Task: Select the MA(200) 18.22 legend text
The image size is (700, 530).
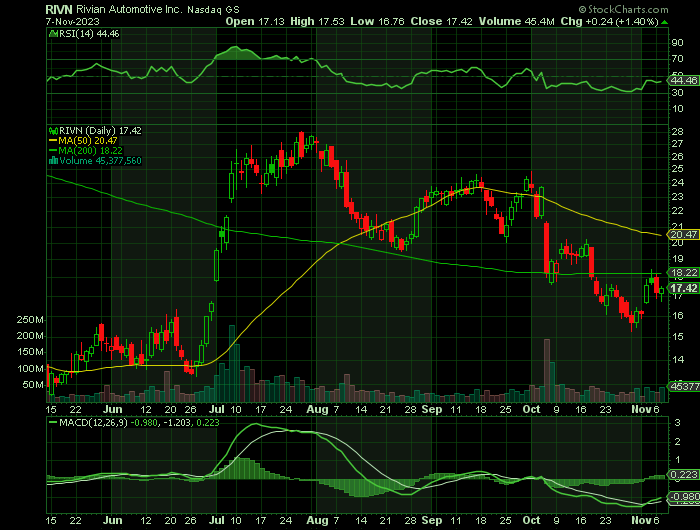Action: coord(91,151)
